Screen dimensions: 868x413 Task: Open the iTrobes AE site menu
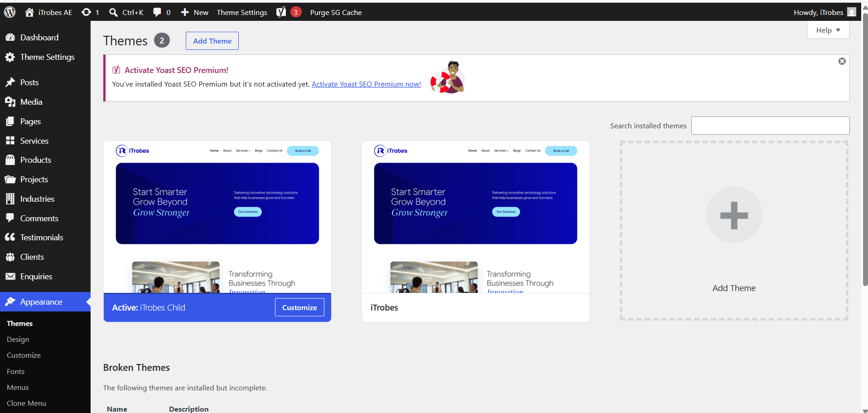pyautogui.click(x=49, y=12)
